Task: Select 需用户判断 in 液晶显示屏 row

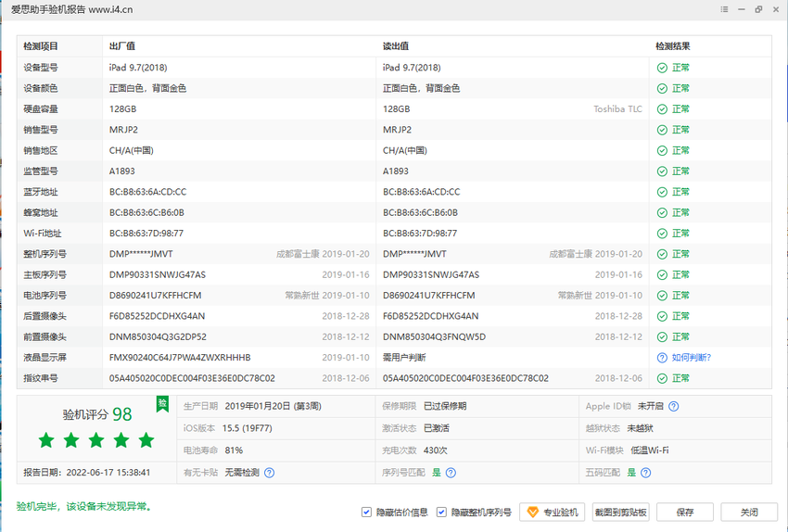Action: point(404,358)
